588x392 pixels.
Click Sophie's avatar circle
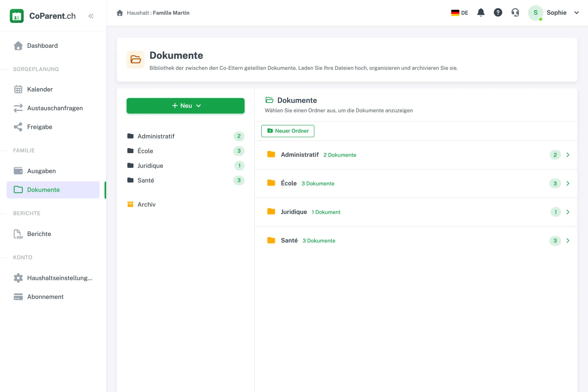pyautogui.click(x=535, y=13)
